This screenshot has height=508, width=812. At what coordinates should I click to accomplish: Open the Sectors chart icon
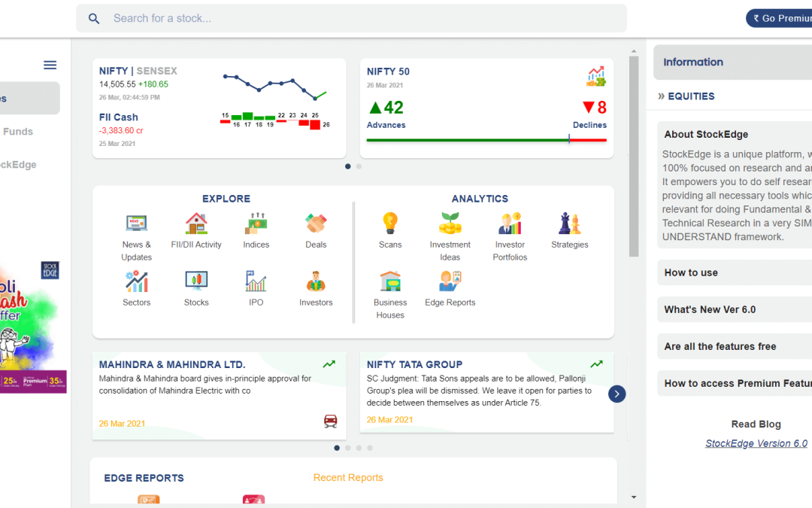pyautogui.click(x=137, y=281)
